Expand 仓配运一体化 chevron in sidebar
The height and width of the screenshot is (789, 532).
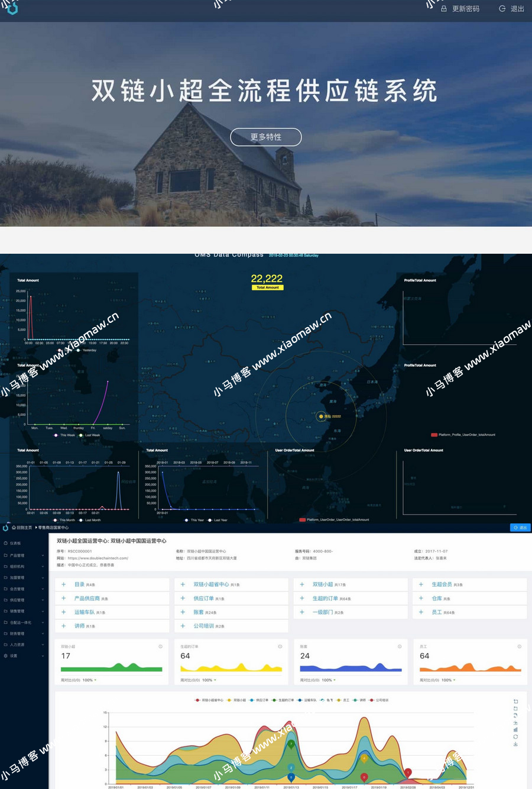tap(43, 623)
